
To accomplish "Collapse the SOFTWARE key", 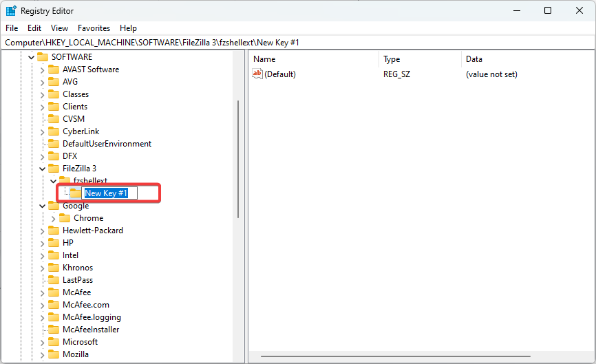I will coord(31,57).
